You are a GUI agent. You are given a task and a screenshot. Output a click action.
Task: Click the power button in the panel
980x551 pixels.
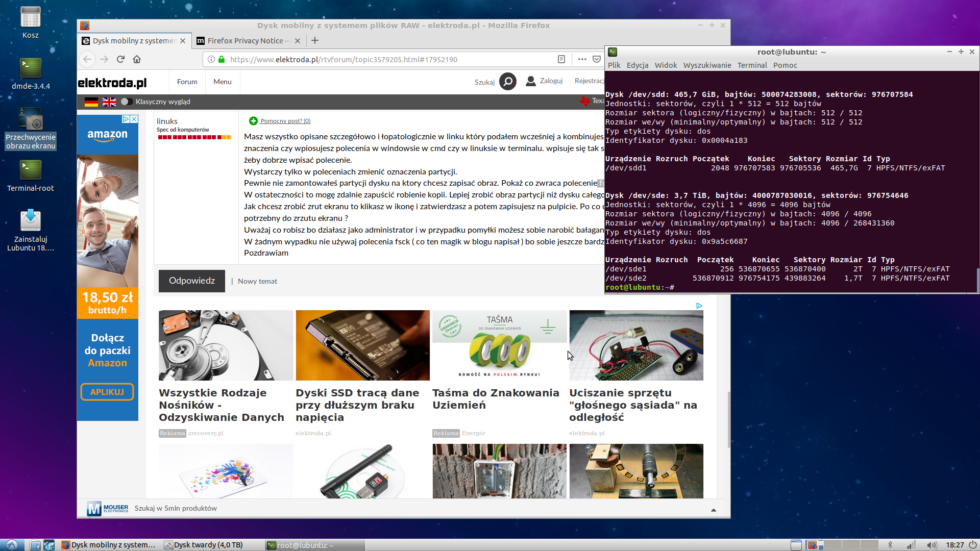point(973,545)
